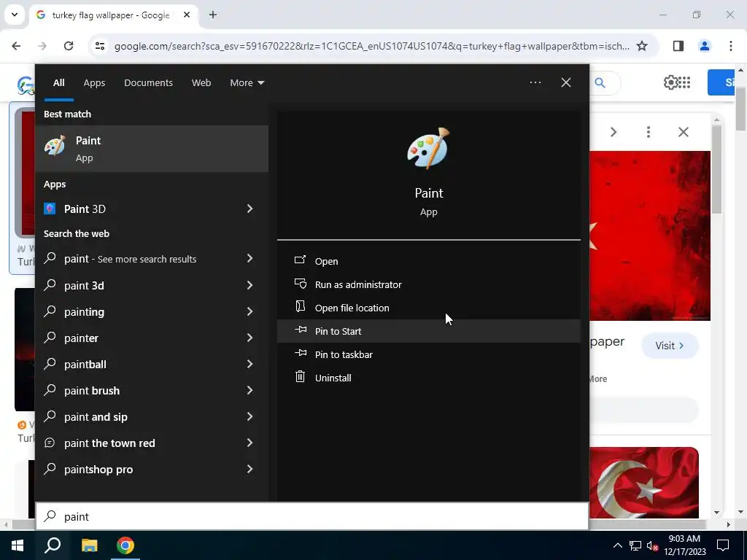Click the Run as administrator shield icon
This screenshot has width=747, height=560.
(300, 284)
